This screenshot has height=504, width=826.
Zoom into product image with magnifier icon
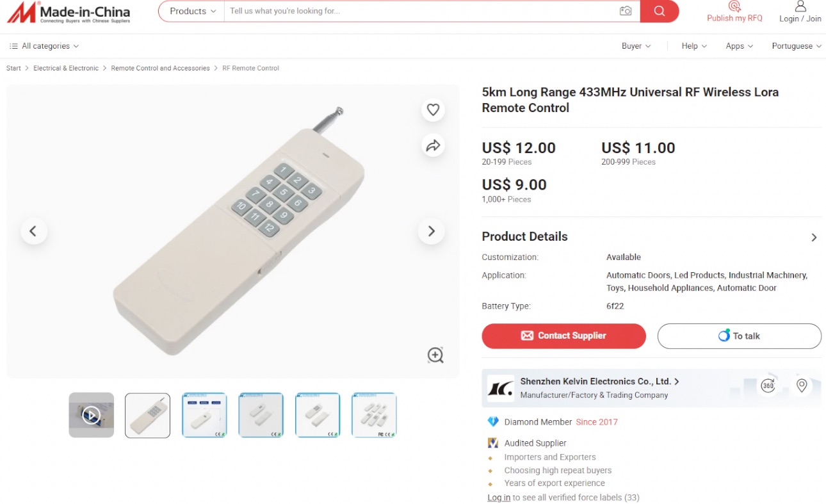(435, 355)
